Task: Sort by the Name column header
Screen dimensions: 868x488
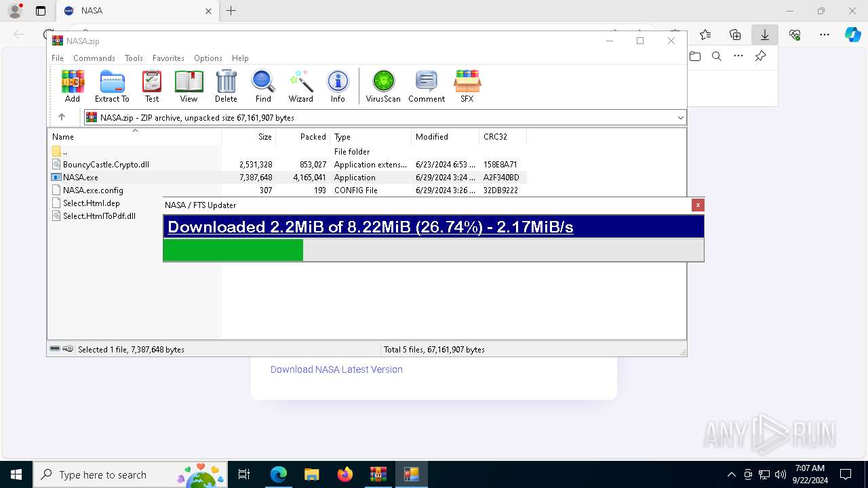Action: (x=134, y=136)
